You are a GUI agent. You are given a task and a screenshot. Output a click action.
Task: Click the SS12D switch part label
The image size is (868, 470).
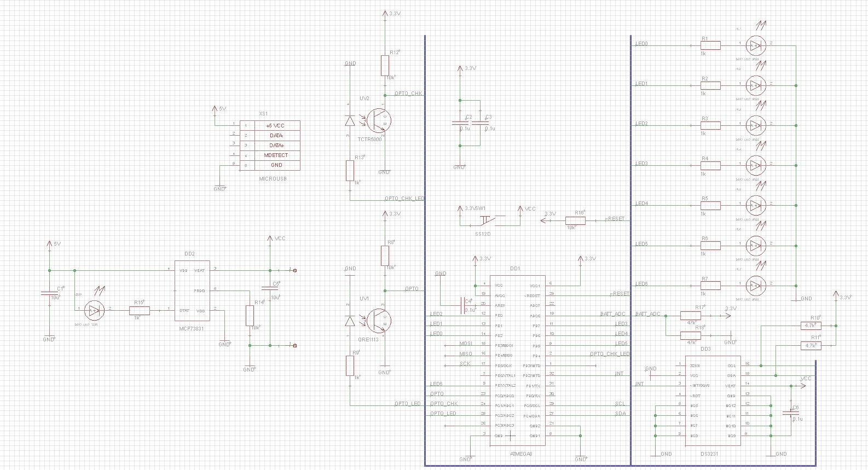point(483,234)
